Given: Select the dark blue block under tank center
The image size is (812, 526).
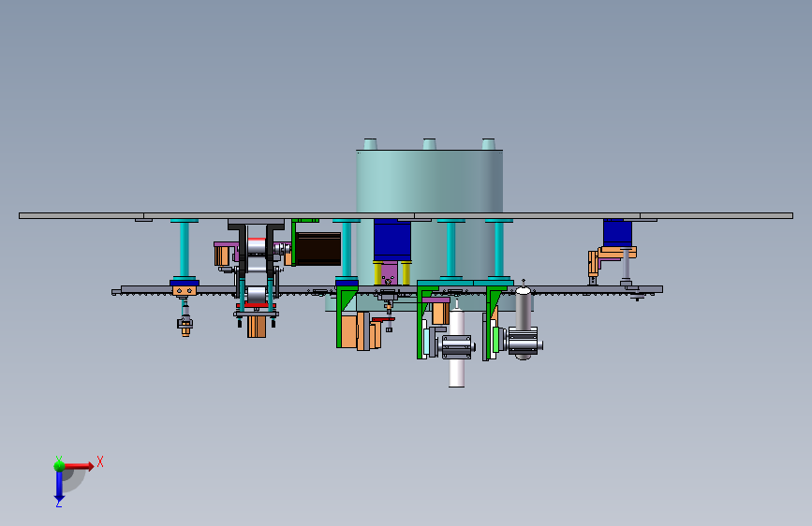Looking at the screenshot, I should [392, 240].
